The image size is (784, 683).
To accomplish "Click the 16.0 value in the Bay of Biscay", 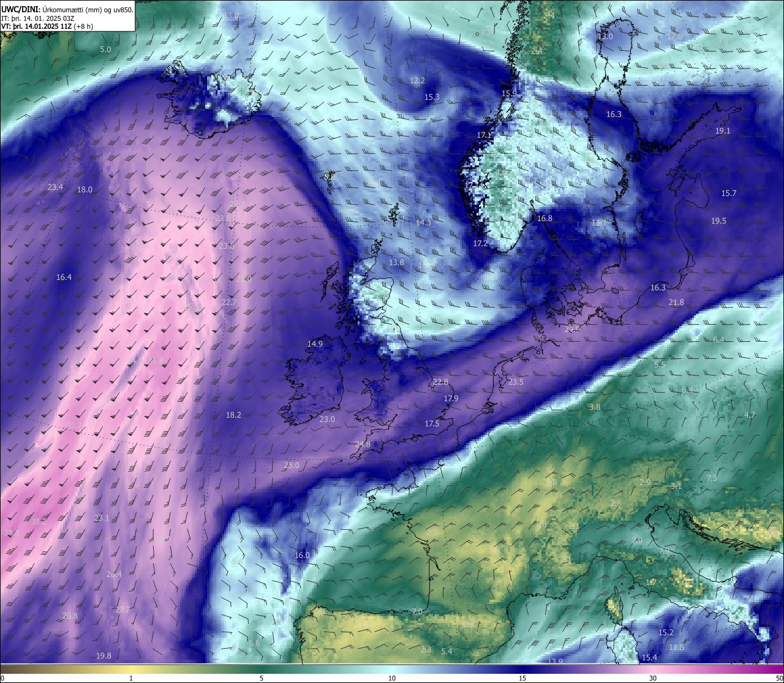I will coord(302,555).
